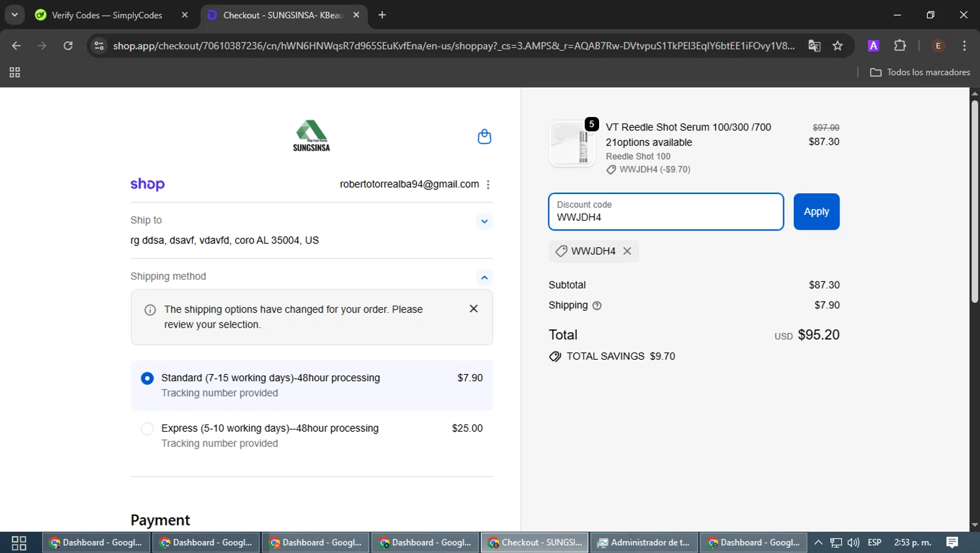Click the clock showing 2:53 p. m.
The width and height of the screenshot is (980, 553).
point(913,543)
